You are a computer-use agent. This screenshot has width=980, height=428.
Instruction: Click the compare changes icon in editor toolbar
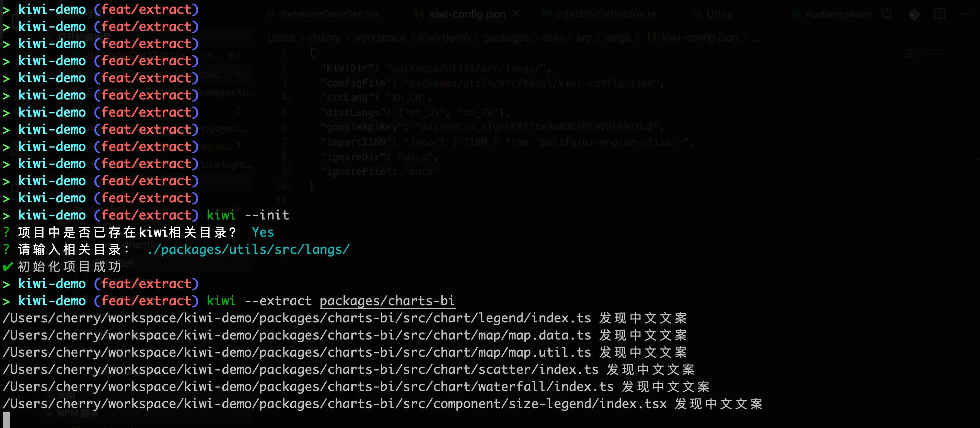click(x=886, y=14)
